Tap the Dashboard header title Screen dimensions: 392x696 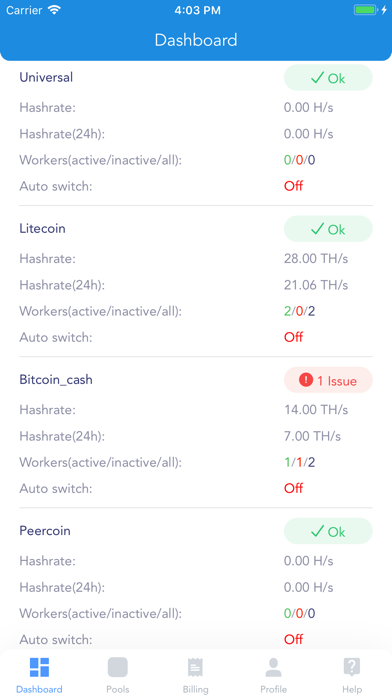(x=196, y=40)
